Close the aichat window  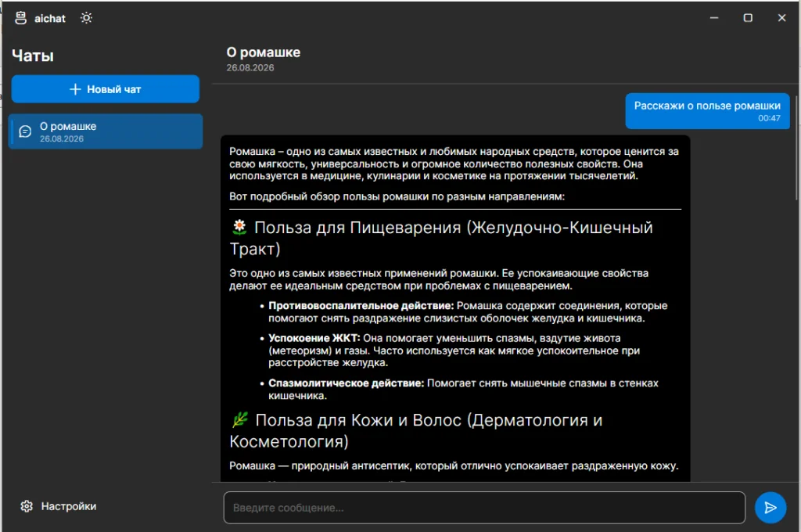point(781,18)
